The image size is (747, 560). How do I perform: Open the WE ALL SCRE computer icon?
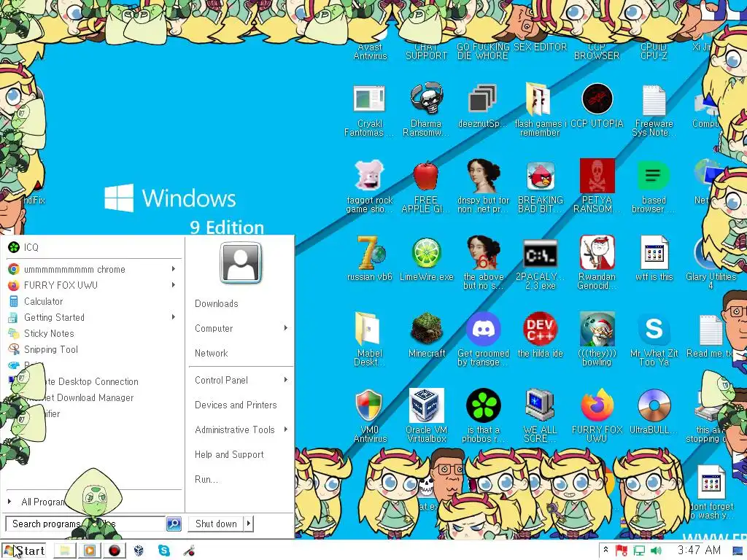pos(540,405)
